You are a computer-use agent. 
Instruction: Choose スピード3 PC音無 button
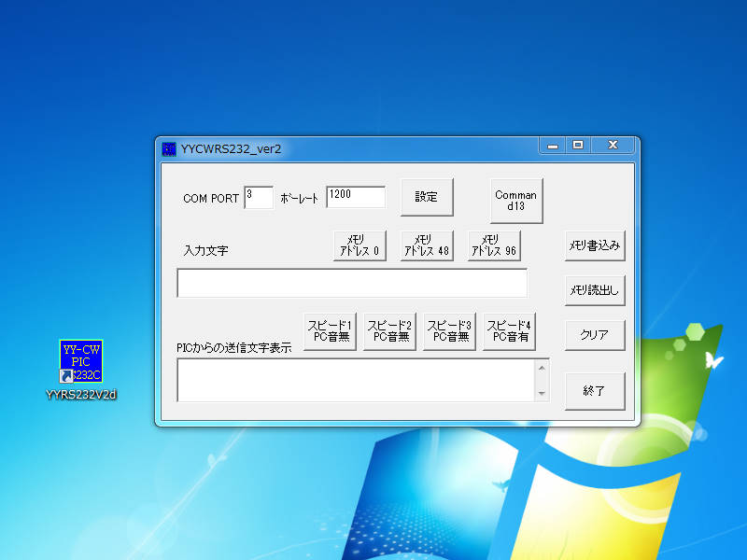pos(449,331)
